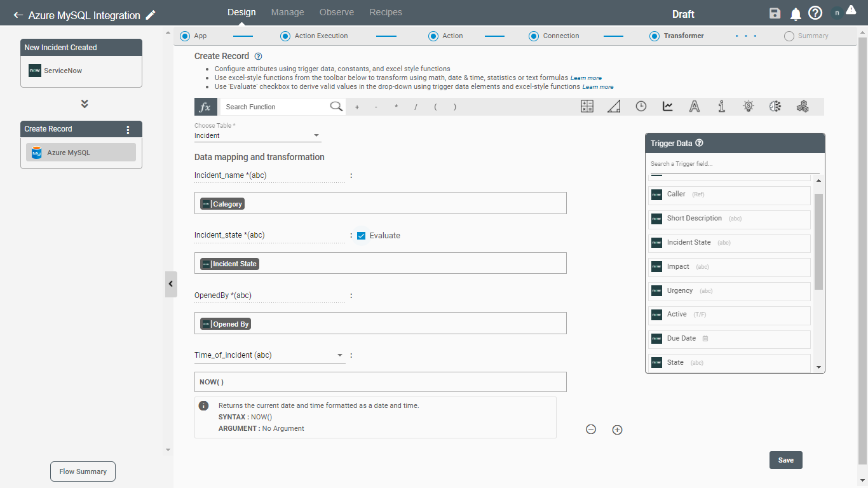Open date and time functions clock icon
The height and width of the screenshot is (488, 868).
point(641,107)
